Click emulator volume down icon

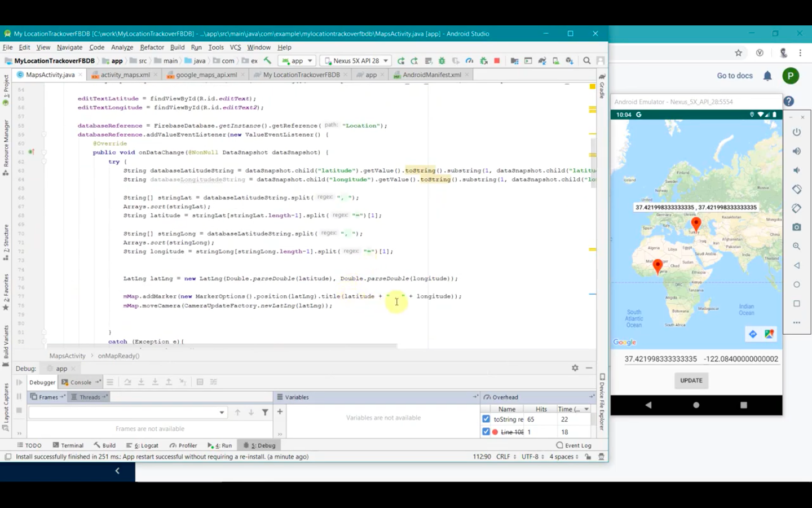coord(796,170)
